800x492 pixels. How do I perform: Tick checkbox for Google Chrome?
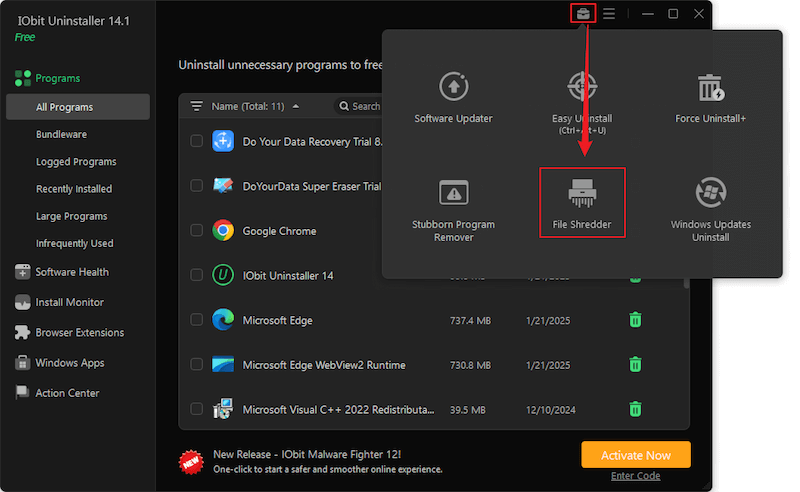click(x=196, y=230)
